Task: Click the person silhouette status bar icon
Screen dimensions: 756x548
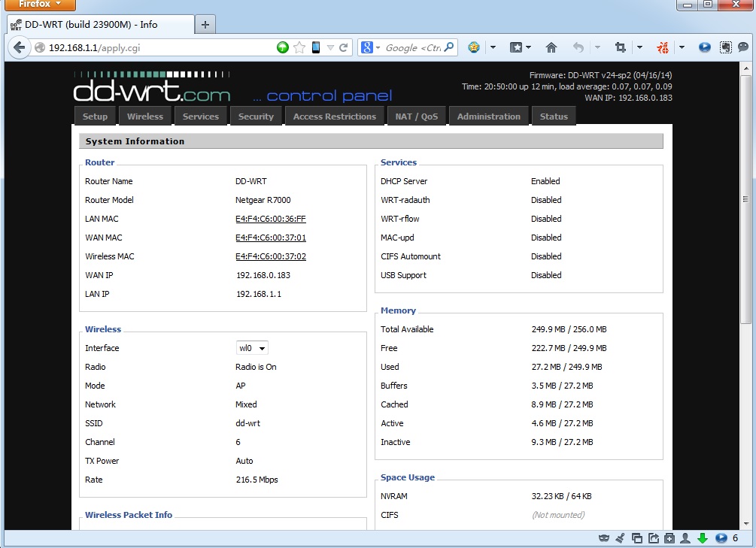Action: [x=685, y=537]
